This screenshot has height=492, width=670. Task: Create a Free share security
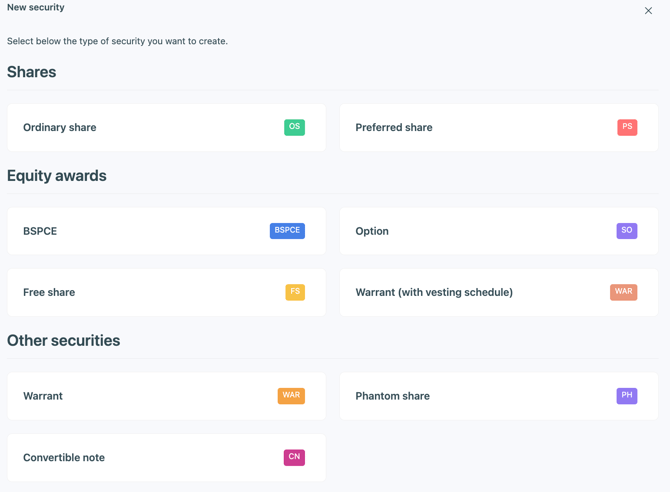coord(49,292)
